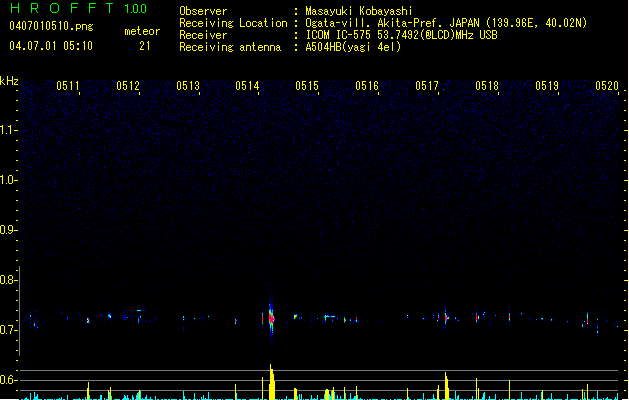Screen dimensions: 629x400
Task: Click the yellow intensity peak just after 0517
Action: point(446,386)
